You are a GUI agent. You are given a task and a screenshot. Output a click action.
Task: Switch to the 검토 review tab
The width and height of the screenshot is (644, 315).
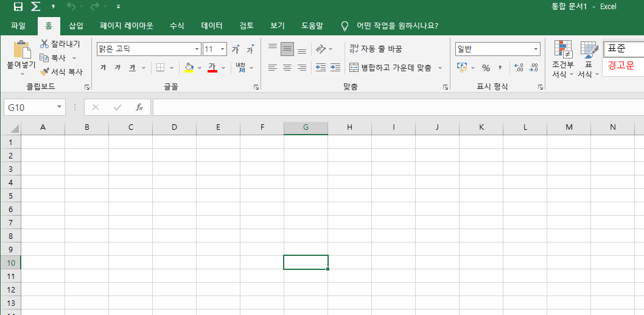pos(247,26)
